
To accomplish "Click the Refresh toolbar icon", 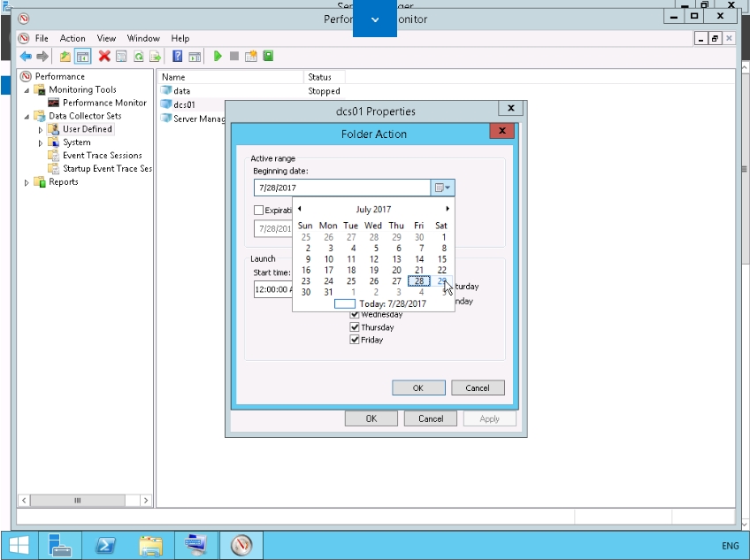I will pos(139,57).
